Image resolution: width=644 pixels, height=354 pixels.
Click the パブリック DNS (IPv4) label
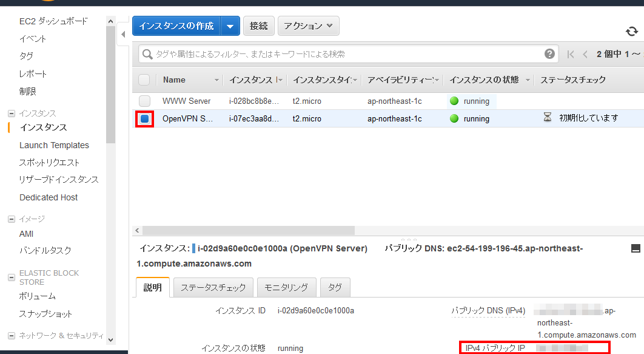coord(488,311)
